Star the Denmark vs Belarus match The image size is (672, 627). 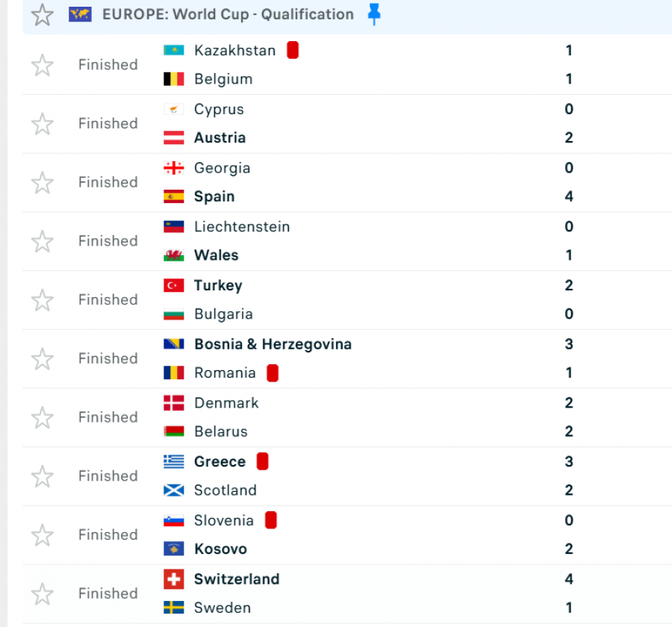tap(43, 418)
